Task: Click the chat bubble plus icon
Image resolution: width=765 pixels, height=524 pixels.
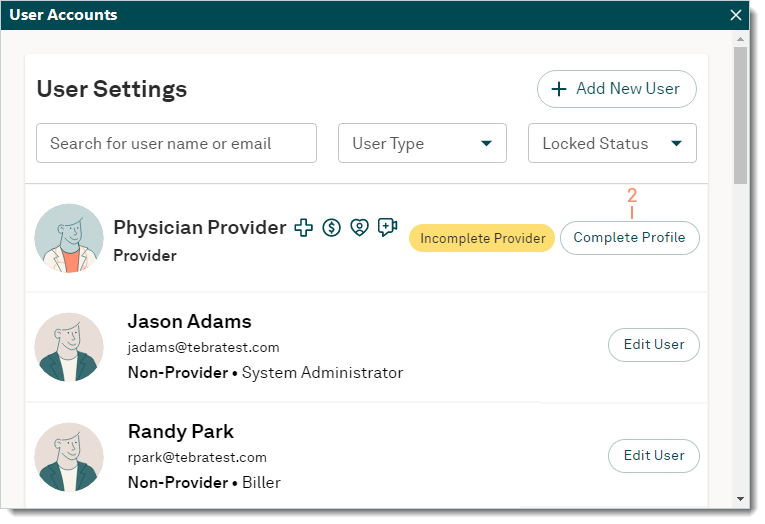Action: pyautogui.click(x=388, y=228)
